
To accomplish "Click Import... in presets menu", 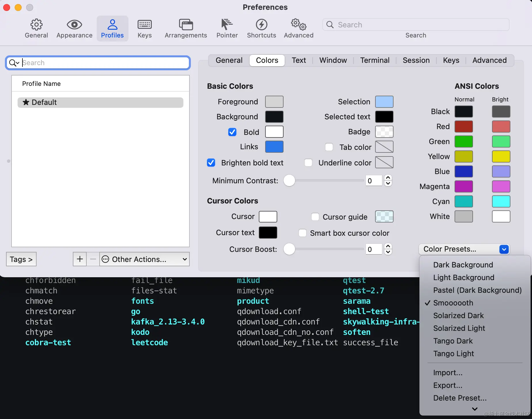I will click(475, 373).
